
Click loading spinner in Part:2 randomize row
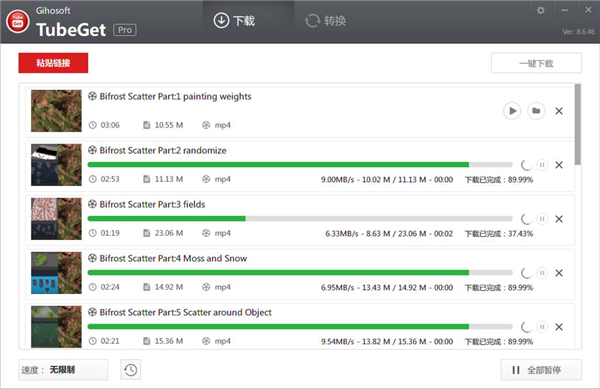pos(527,165)
